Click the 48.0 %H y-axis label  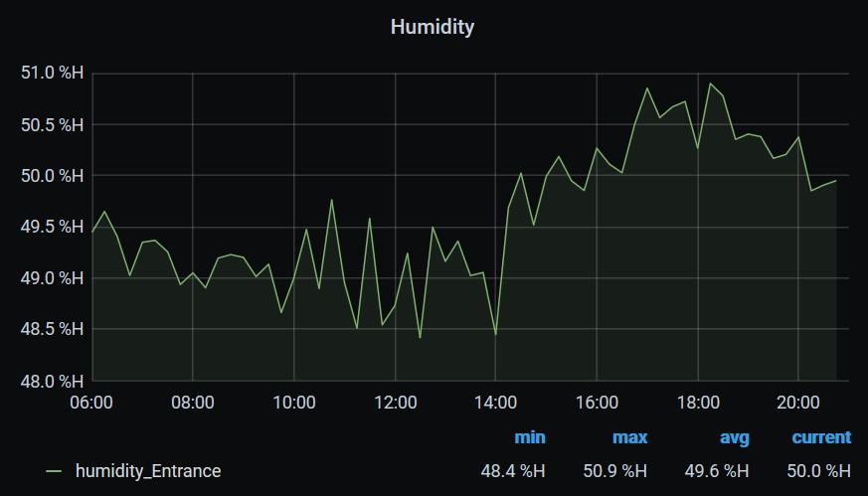(x=51, y=381)
